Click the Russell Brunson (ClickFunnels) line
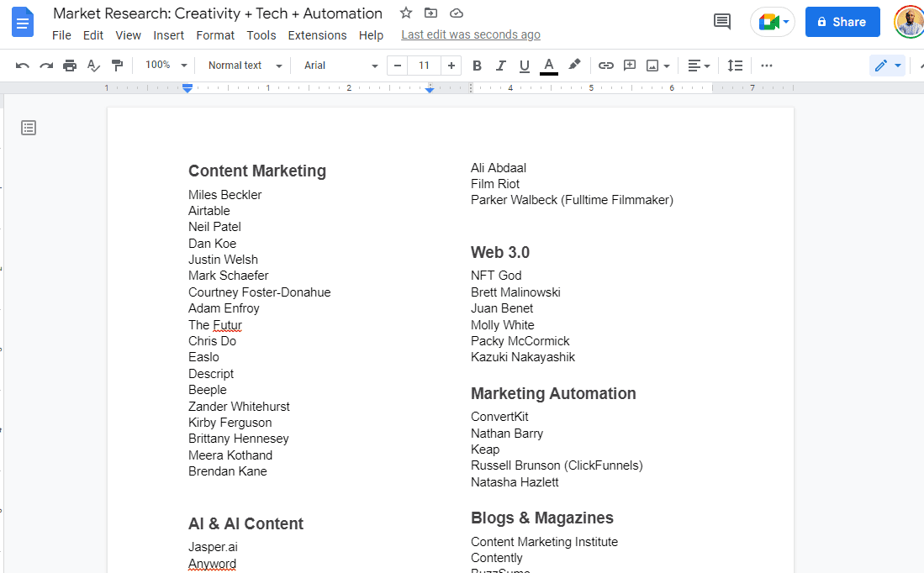Viewport: 924px width, 573px height. 557,465
